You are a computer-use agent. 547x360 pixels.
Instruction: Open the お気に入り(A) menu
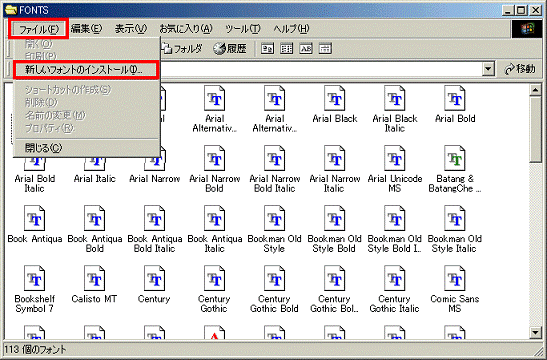[x=186, y=29]
